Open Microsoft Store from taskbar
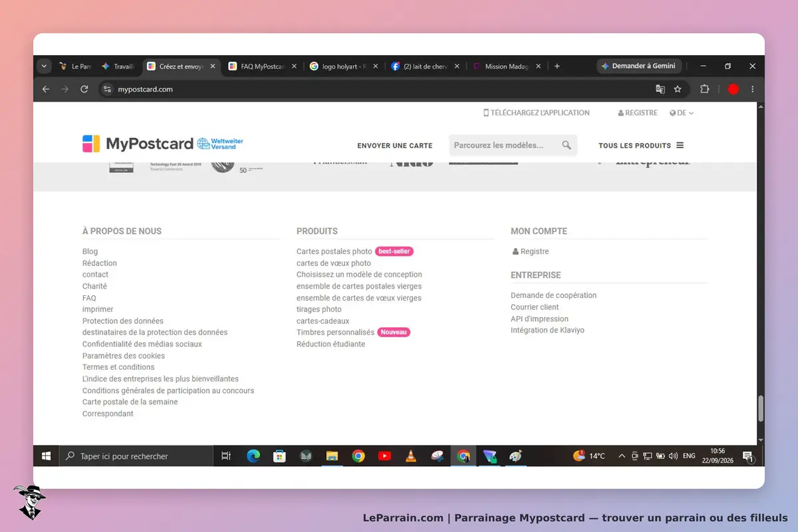 [x=280, y=456]
